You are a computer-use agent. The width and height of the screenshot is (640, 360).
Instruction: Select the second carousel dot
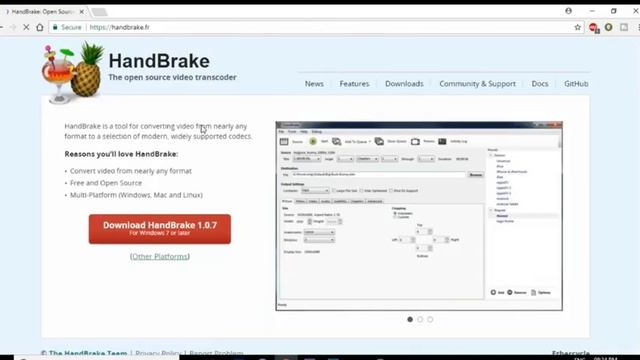tap(420, 319)
